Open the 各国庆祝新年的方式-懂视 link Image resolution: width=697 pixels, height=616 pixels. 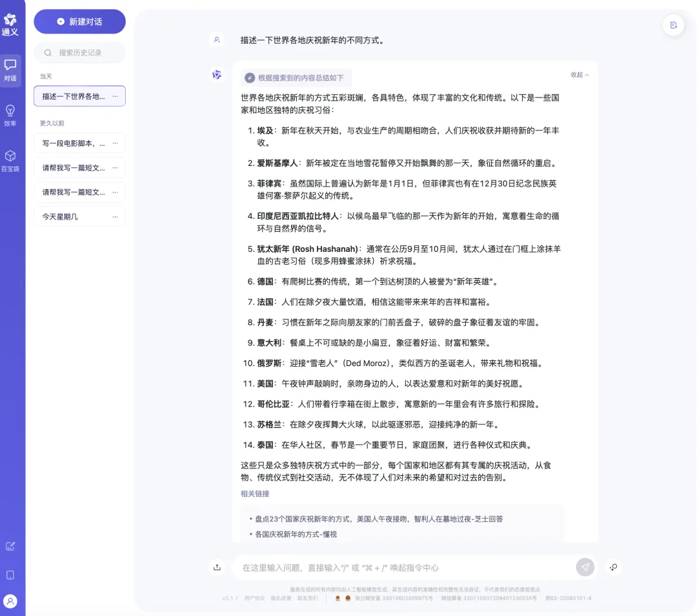click(296, 534)
